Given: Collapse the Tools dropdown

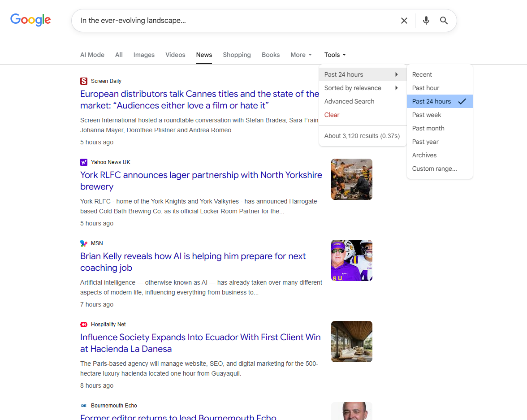Looking at the screenshot, I should (x=335, y=55).
